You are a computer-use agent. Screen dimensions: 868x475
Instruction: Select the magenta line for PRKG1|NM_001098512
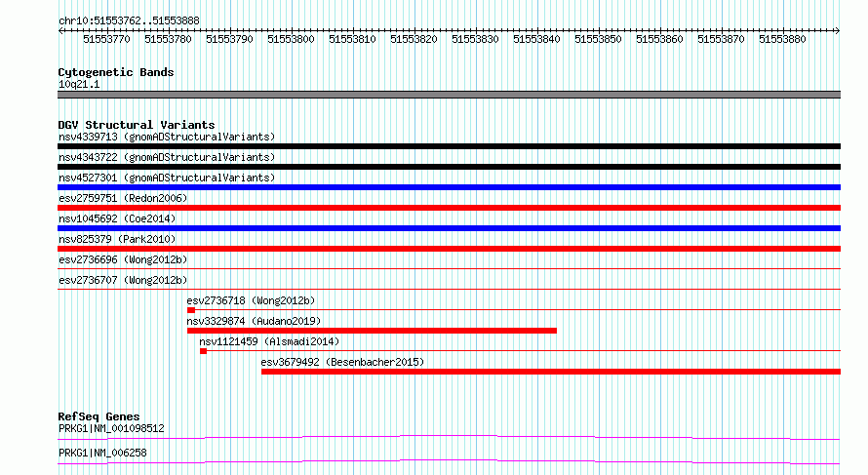pyautogui.click(x=449, y=437)
